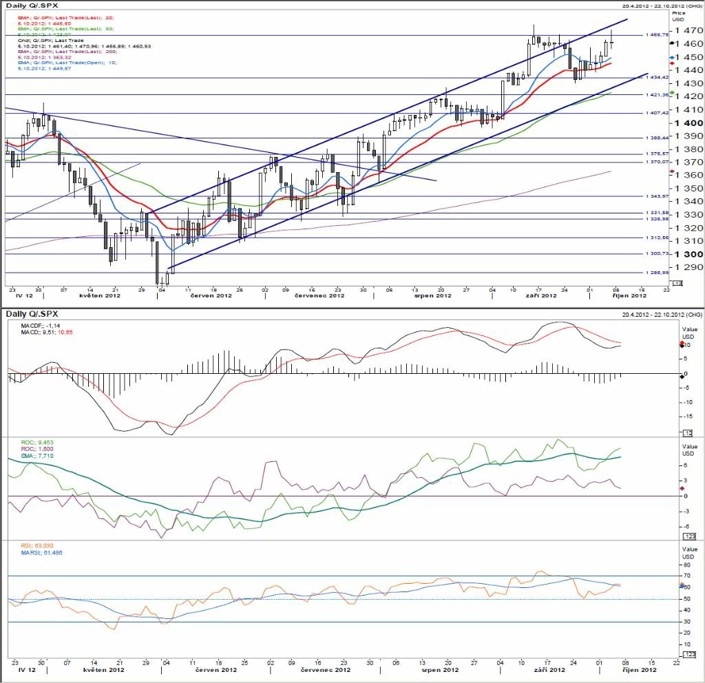The height and width of the screenshot is (683, 705).
Task: Click the scale box at RSI panel bottom
Action: (x=688, y=654)
